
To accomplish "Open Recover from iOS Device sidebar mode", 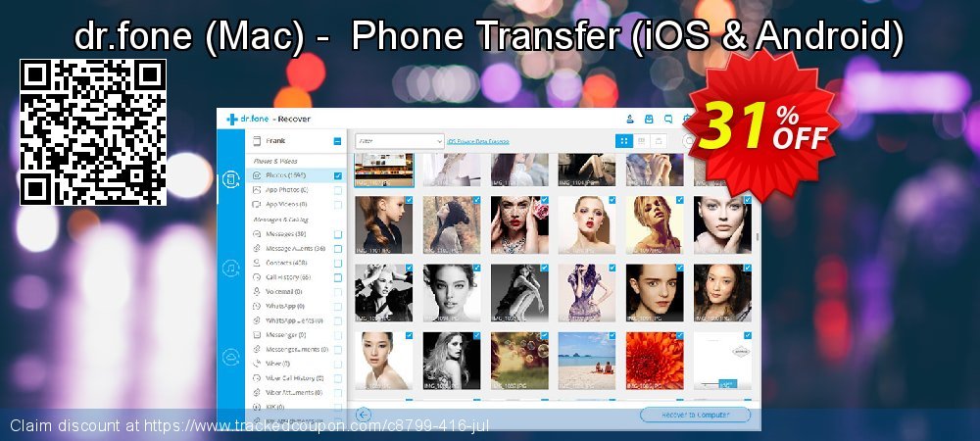I will coord(230,180).
